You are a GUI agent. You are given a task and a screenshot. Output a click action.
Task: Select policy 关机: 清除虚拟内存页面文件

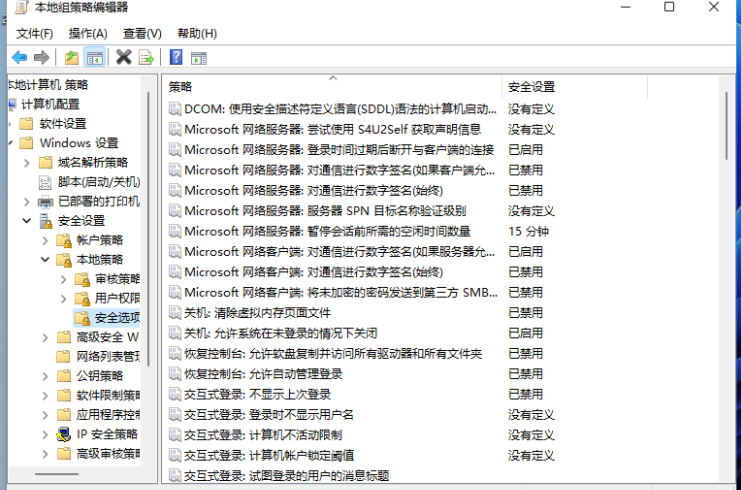click(x=257, y=312)
